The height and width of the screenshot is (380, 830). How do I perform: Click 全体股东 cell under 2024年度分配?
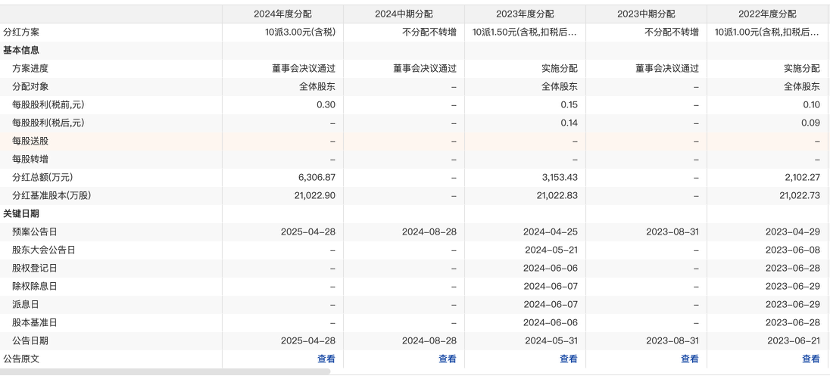coord(317,86)
